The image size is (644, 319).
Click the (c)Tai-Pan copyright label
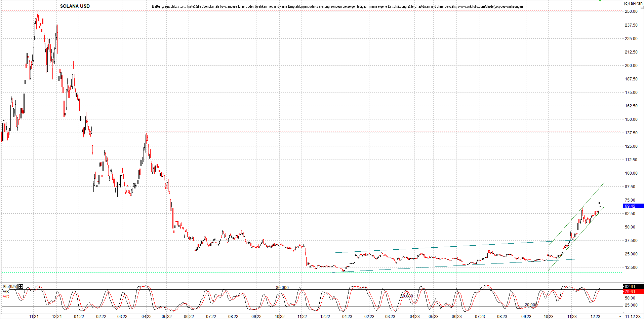tap(633, 3)
